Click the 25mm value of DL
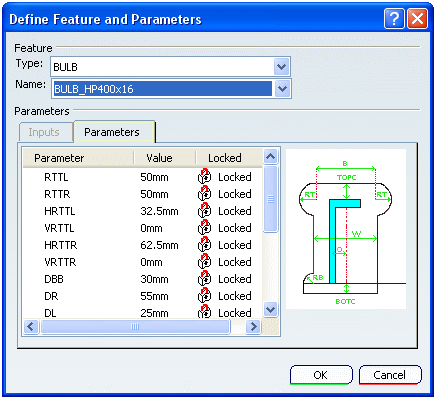The height and width of the screenshot is (399, 436). (x=154, y=313)
